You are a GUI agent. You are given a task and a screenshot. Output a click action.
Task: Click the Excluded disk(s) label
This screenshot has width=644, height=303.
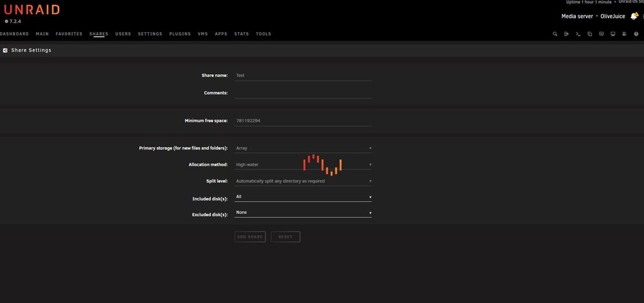click(210, 215)
